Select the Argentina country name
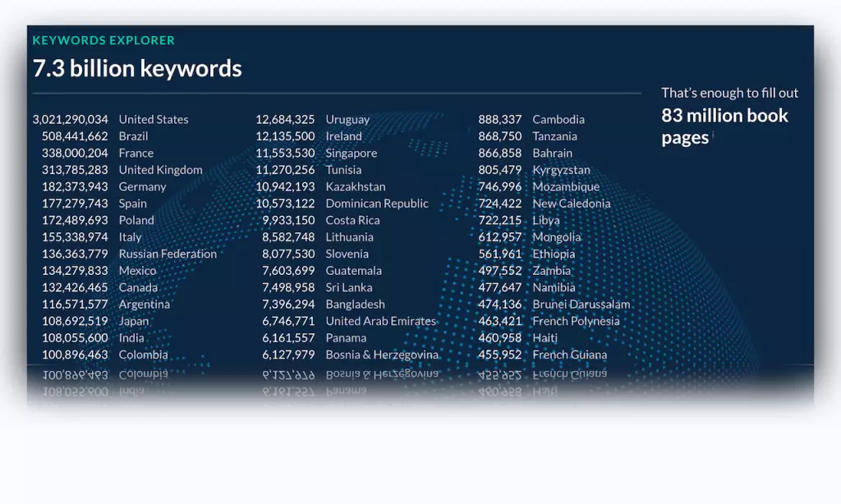This screenshot has height=504, width=841. pos(144,304)
